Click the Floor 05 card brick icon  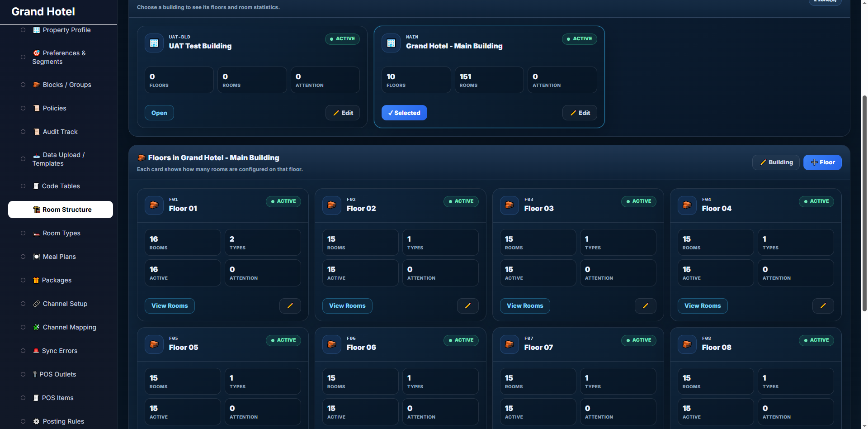154,344
